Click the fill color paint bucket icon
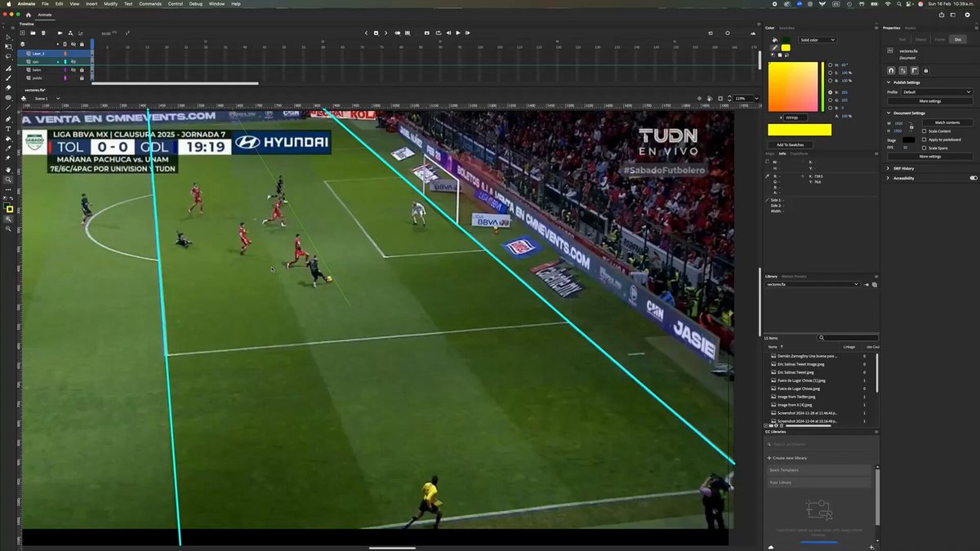The image size is (980, 551). pyautogui.click(x=774, y=40)
